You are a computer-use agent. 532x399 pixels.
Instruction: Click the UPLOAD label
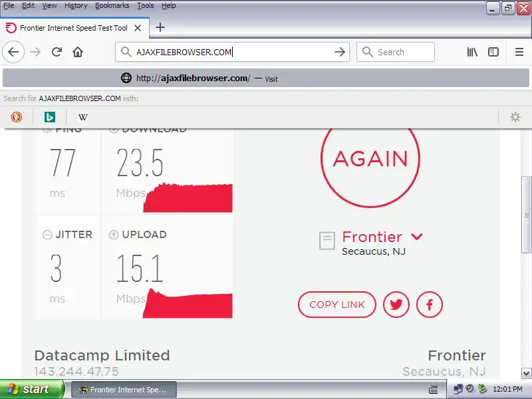(144, 235)
